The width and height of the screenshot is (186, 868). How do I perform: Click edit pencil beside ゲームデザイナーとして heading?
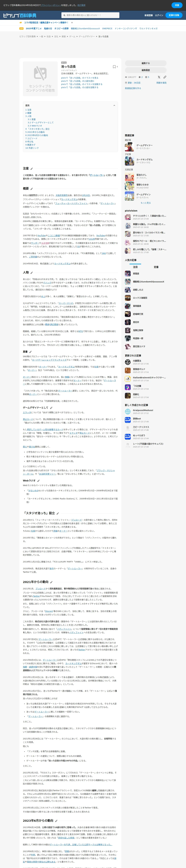[51, 408]
